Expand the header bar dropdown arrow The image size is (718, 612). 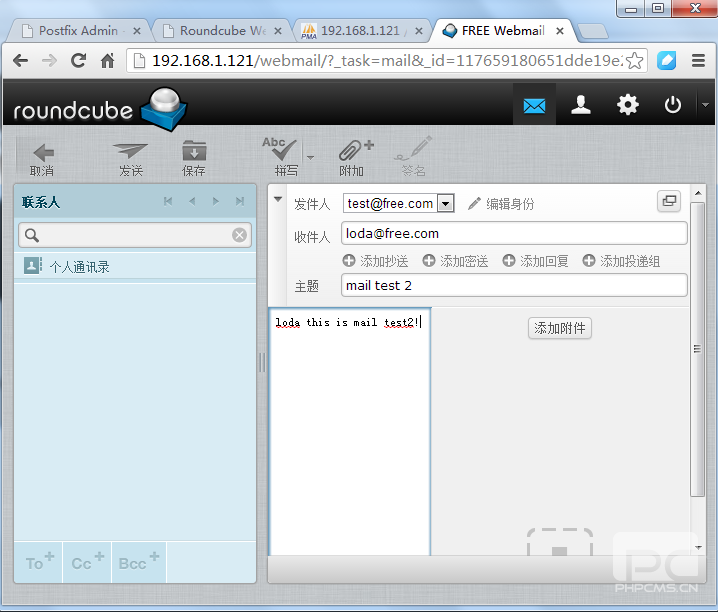705,105
